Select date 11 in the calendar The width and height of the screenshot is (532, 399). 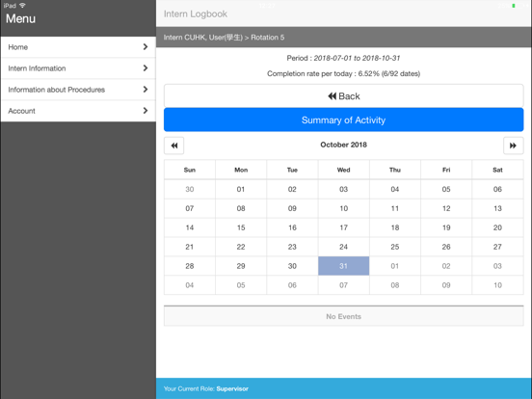[395, 208]
